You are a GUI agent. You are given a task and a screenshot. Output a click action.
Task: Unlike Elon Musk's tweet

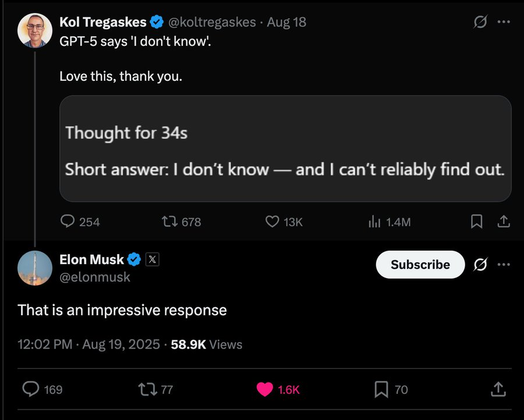(265, 389)
